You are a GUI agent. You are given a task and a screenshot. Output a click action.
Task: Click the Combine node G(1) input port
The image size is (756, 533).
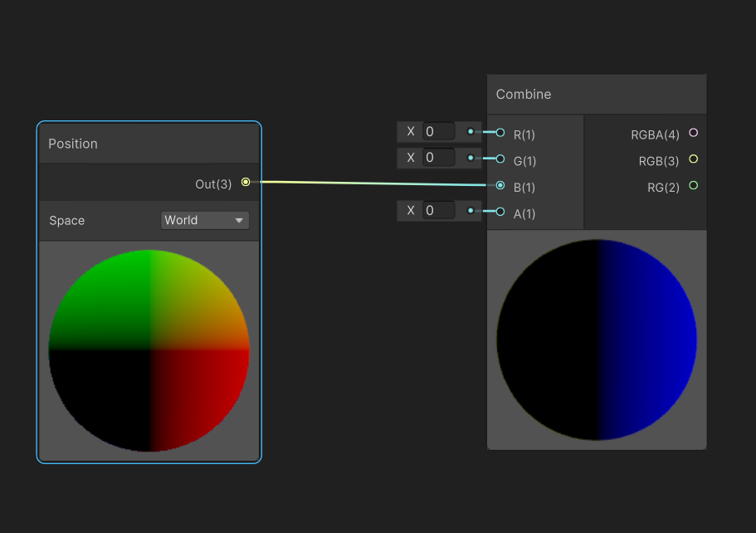pyautogui.click(x=500, y=159)
